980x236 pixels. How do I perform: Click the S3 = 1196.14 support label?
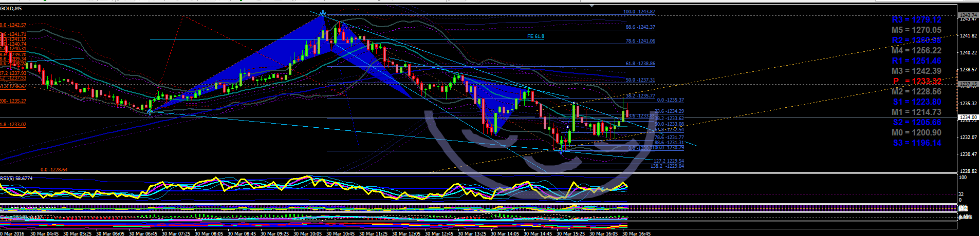916,143
